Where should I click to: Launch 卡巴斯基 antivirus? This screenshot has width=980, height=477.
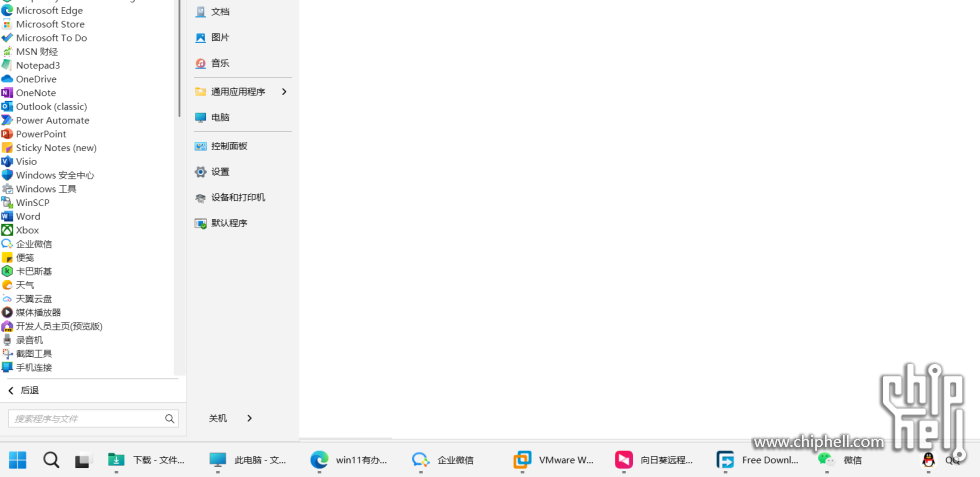tap(27, 272)
